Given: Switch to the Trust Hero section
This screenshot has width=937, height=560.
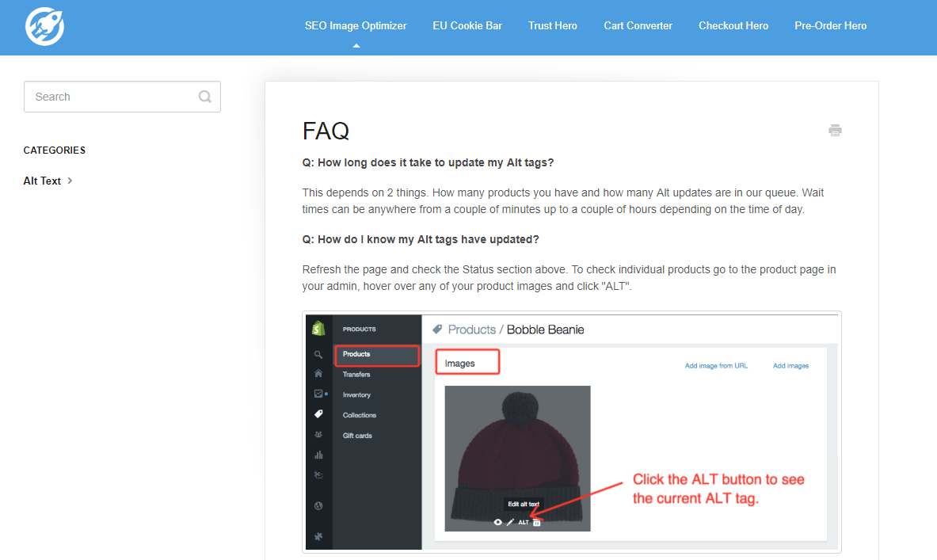Looking at the screenshot, I should coord(553,25).
